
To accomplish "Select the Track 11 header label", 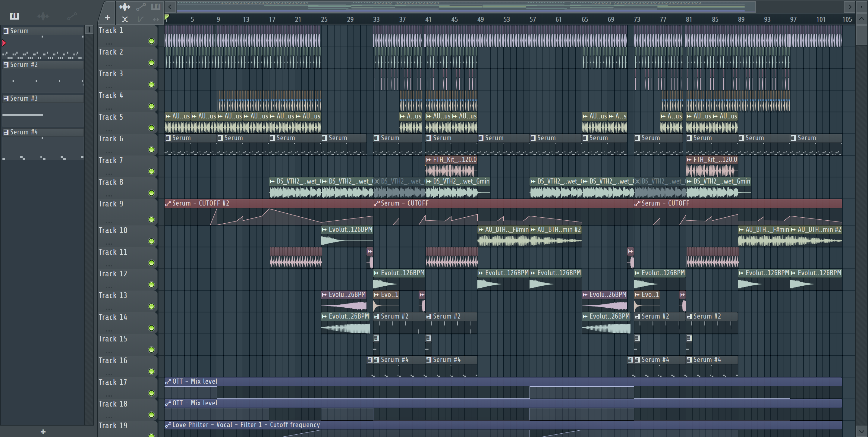I will (113, 252).
